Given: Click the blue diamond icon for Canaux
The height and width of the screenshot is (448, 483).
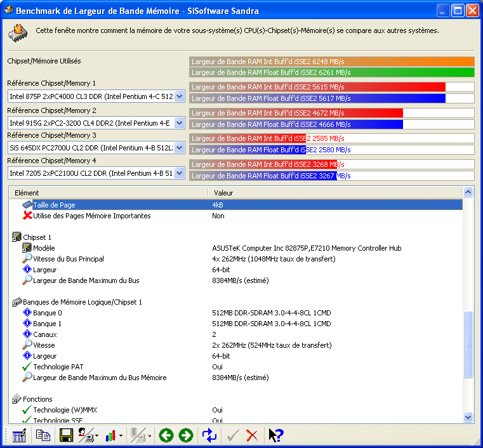Looking at the screenshot, I should [27, 334].
